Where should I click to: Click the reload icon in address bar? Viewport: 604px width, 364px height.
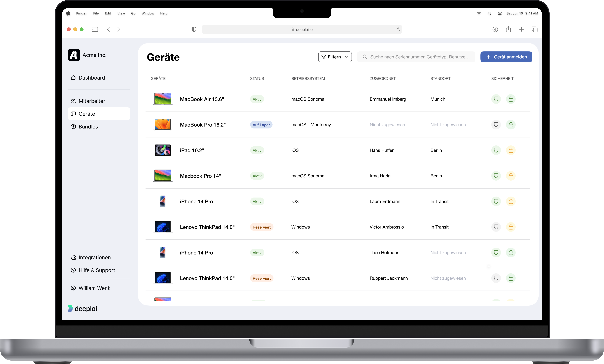[398, 30]
